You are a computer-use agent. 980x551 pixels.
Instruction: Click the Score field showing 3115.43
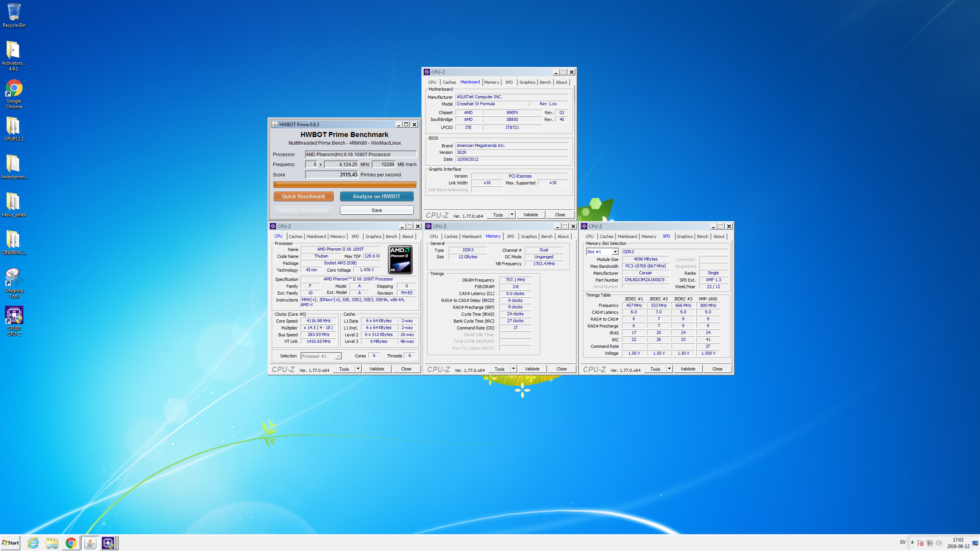click(x=332, y=174)
